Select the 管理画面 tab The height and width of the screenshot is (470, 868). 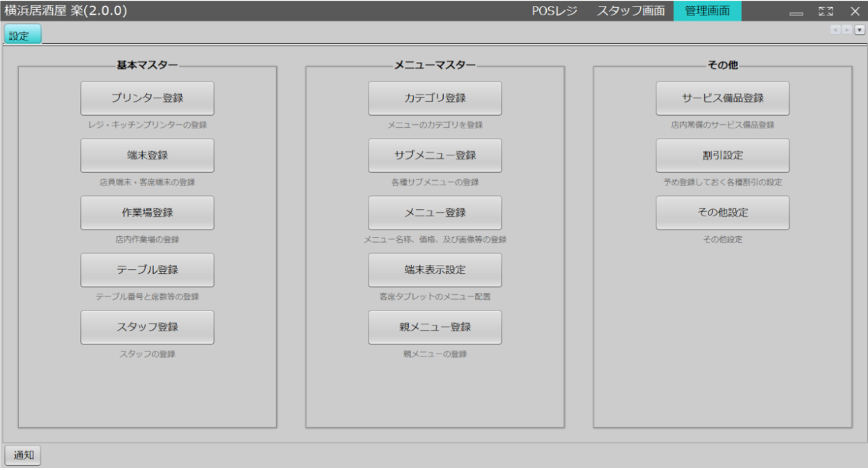click(x=708, y=11)
